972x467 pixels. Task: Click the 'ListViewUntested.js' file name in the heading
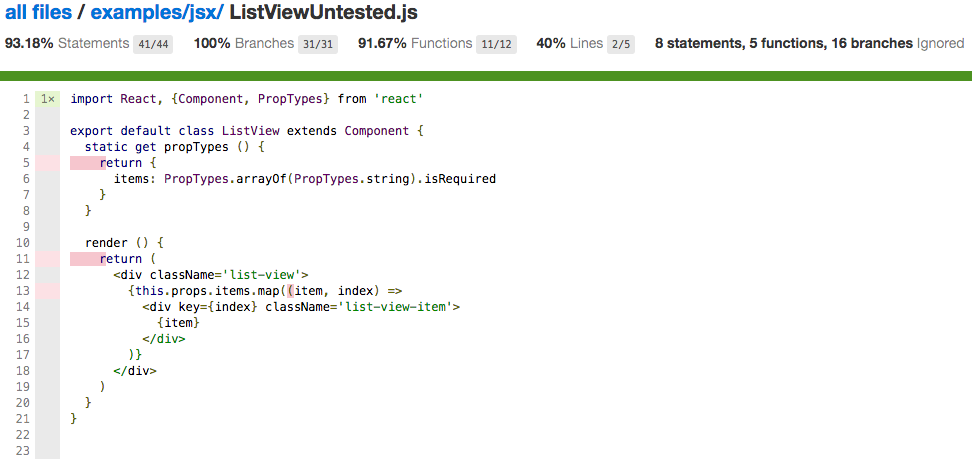point(323,12)
